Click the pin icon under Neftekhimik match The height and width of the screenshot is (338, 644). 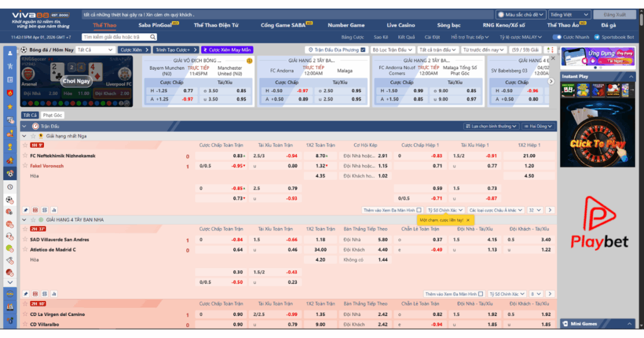pyautogui.click(x=26, y=210)
